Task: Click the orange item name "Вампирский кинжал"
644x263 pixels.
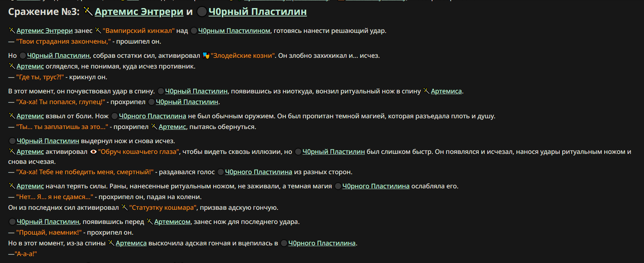Action: pos(139,31)
